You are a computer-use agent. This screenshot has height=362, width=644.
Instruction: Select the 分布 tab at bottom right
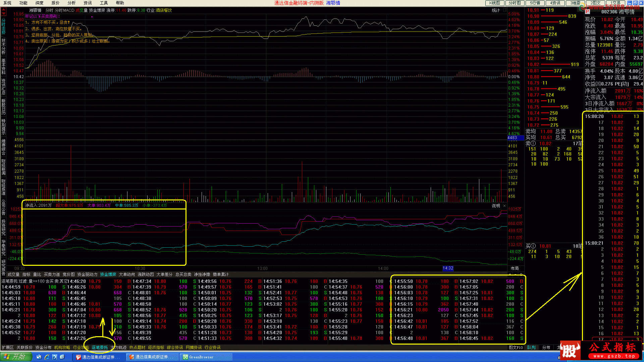coord(546,348)
